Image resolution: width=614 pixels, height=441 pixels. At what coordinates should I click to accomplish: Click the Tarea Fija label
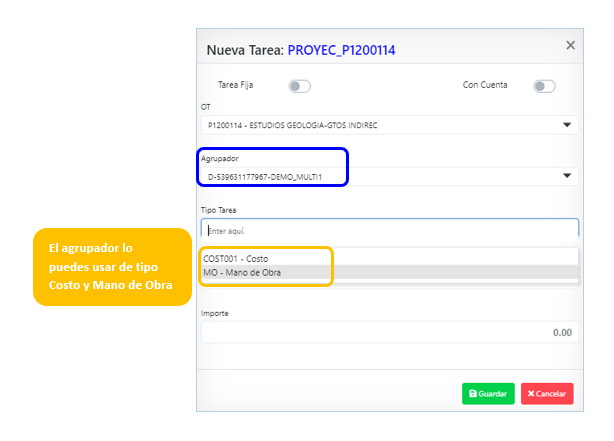(x=235, y=85)
